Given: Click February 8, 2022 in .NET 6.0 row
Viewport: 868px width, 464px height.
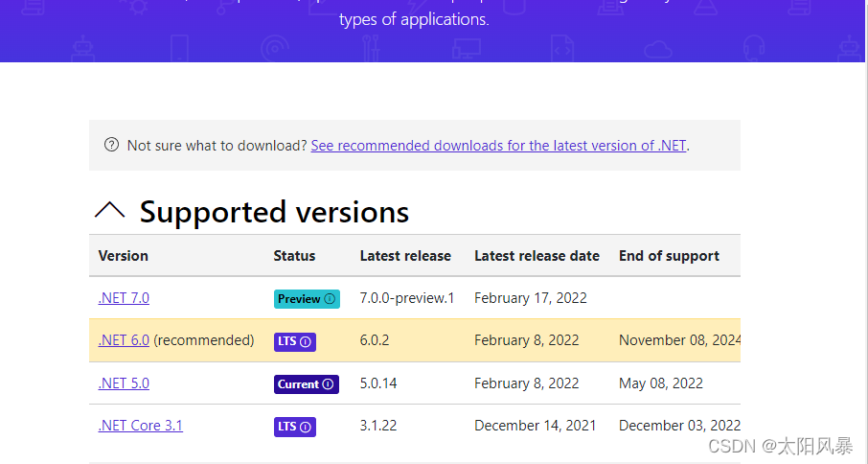Looking at the screenshot, I should (x=526, y=340).
